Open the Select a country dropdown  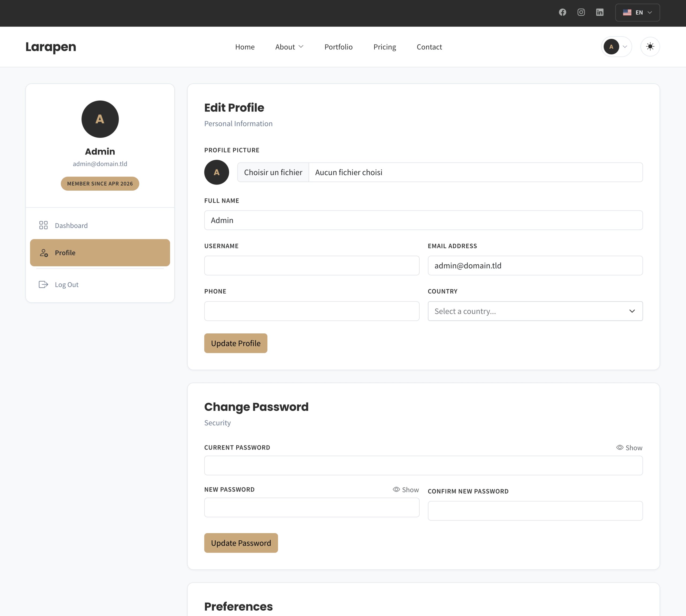(x=535, y=311)
